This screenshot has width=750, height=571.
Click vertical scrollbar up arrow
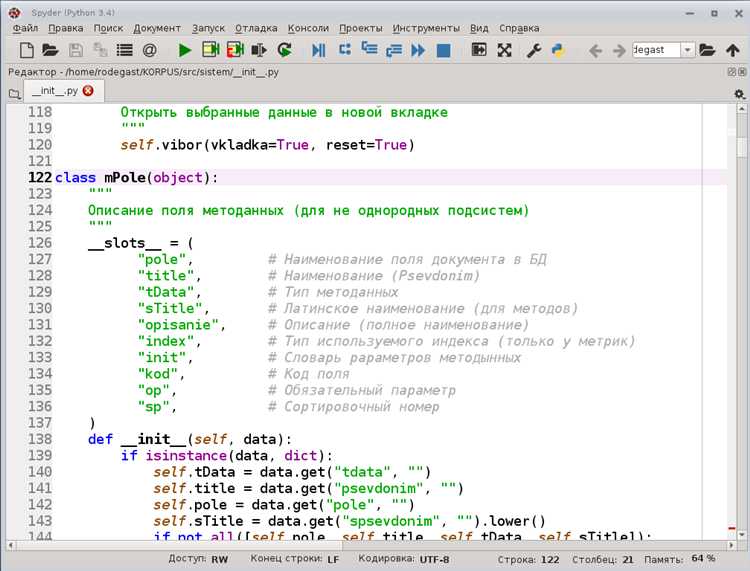[741, 110]
